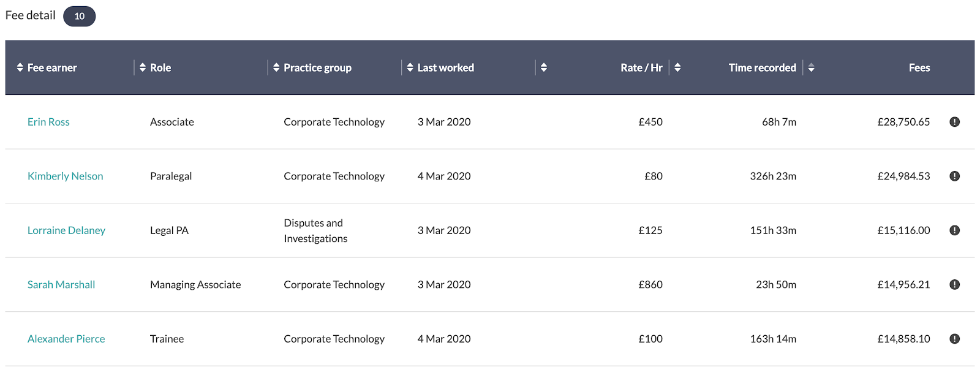Sort by Rate / Hr column arrows
The height and width of the screenshot is (367, 980).
(544, 67)
